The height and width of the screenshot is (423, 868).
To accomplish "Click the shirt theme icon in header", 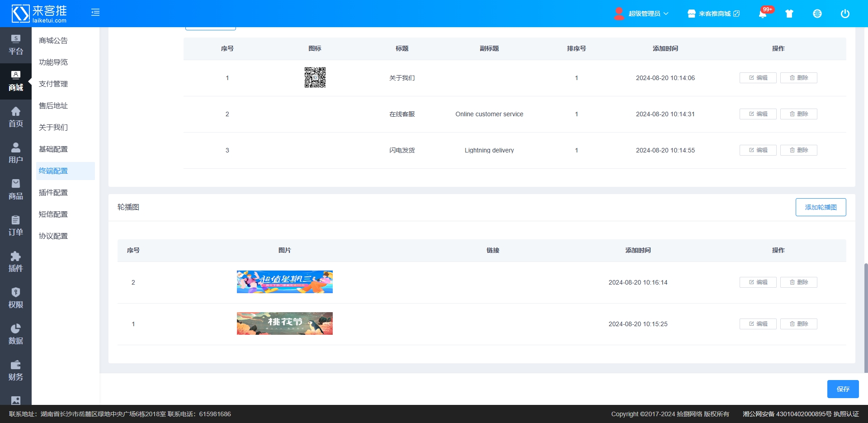I will (x=789, y=14).
